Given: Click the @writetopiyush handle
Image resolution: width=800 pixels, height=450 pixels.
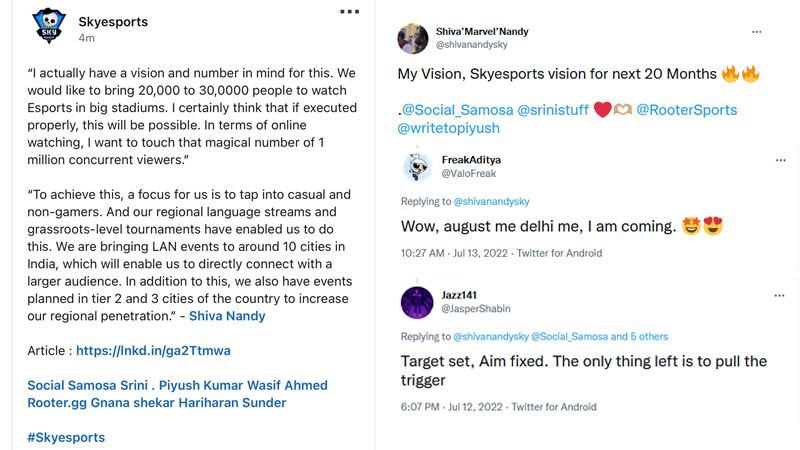Looking at the screenshot, I should [x=448, y=128].
